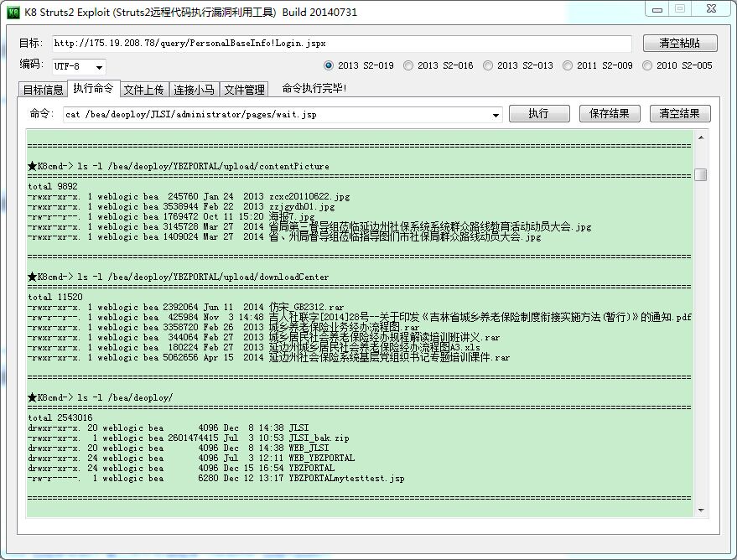Click the 'total 9892' line

pyautogui.click(x=53, y=186)
